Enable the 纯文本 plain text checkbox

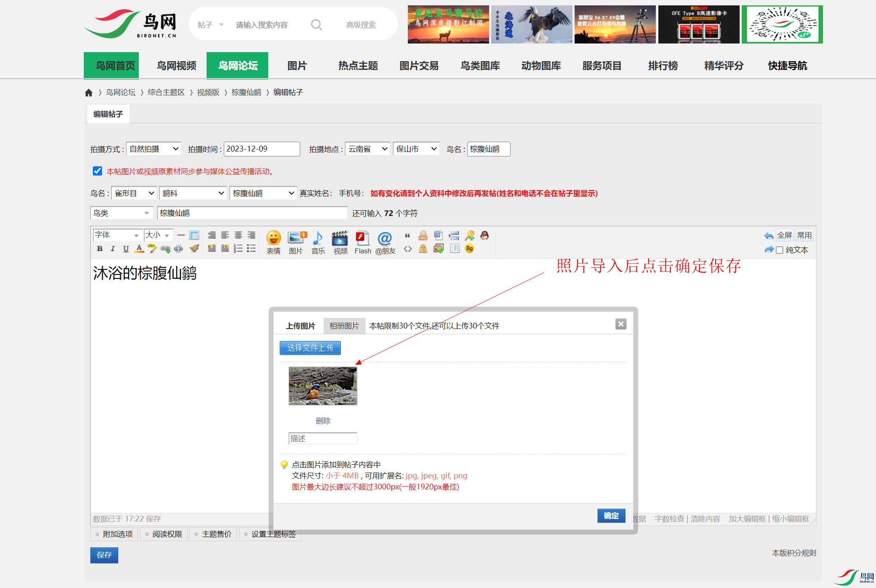point(779,250)
